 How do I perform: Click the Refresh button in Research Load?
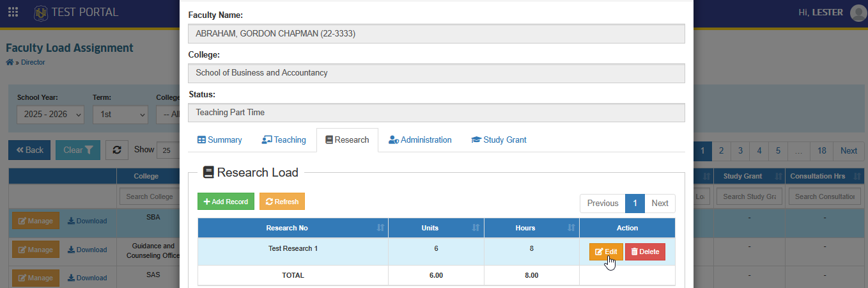282,202
